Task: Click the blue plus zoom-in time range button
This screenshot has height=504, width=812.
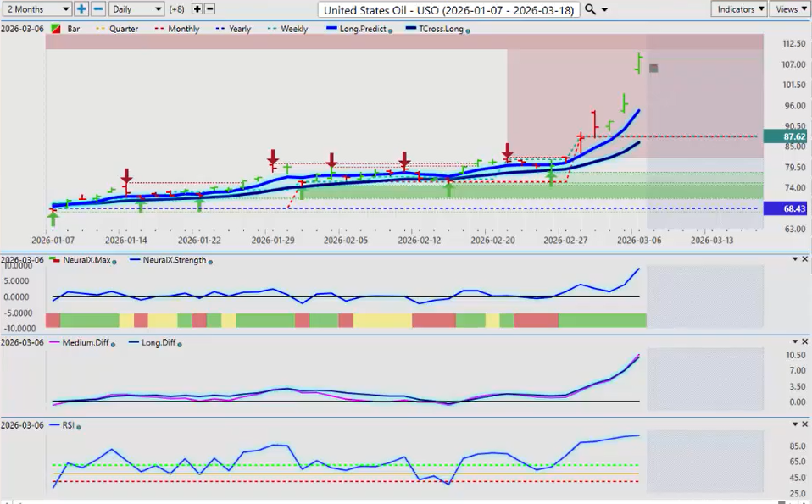Action: (81, 8)
